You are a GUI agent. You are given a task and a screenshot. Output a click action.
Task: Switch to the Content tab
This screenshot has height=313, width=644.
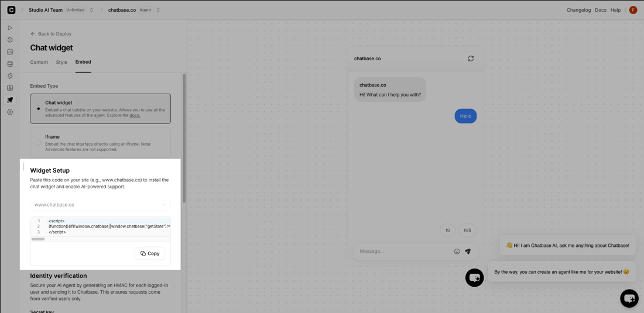[39, 63]
